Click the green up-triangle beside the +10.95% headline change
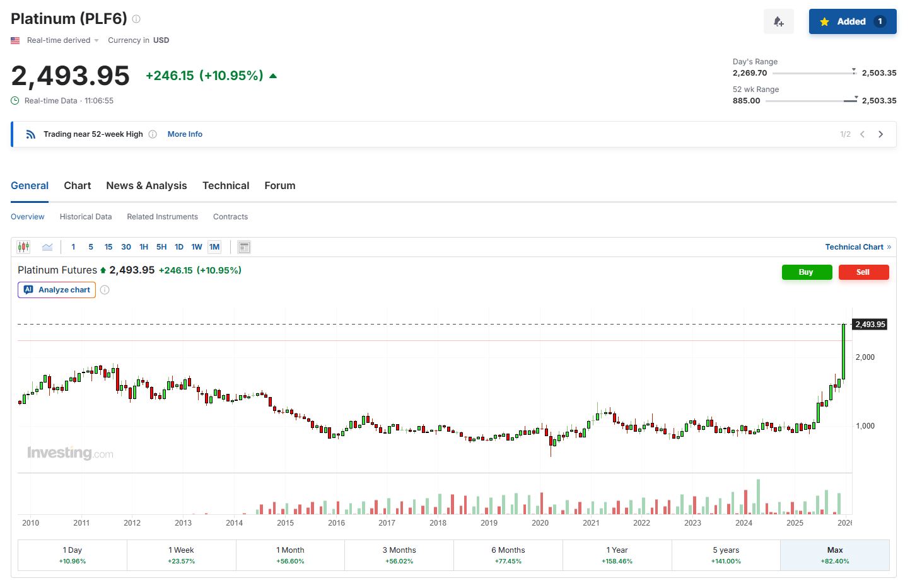Viewport: 910px width, 588px height. click(273, 76)
